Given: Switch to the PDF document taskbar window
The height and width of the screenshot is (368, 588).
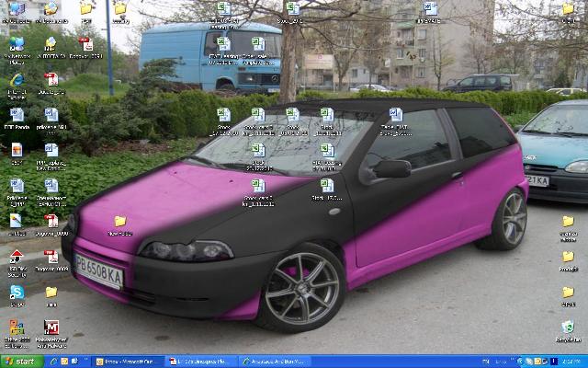Looking at the screenshot, I should coord(201,362).
